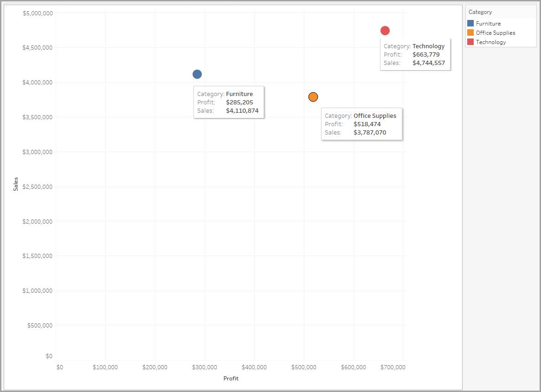This screenshot has width=541, height=392.
Task: Click the $700,000 Profit axis label
Action: coord(393,366)
